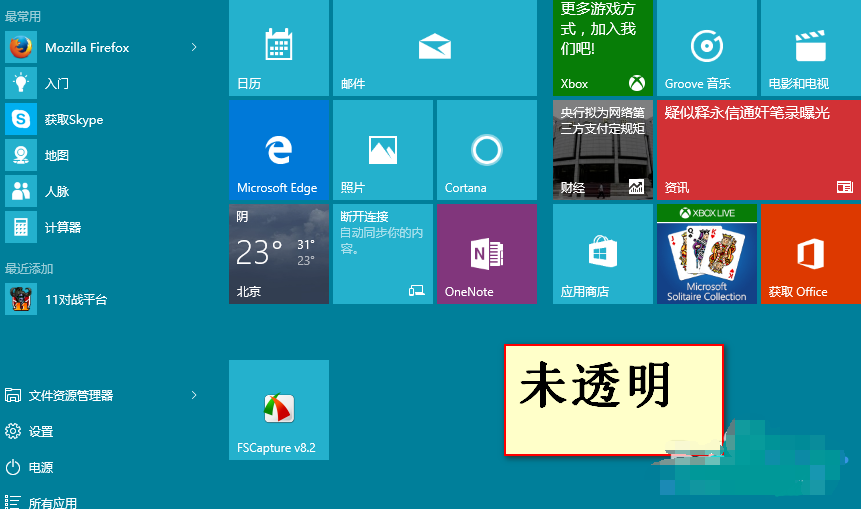Expand 文件资源管理器 submenu arrow
Screen dimensions: 861x509
[194, 395]
